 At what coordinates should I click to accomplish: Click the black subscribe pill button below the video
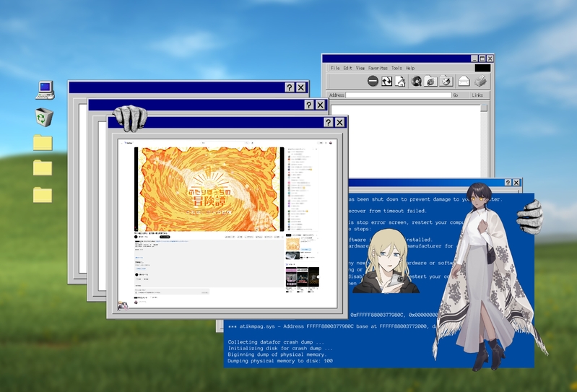click(x=165, y=238)
